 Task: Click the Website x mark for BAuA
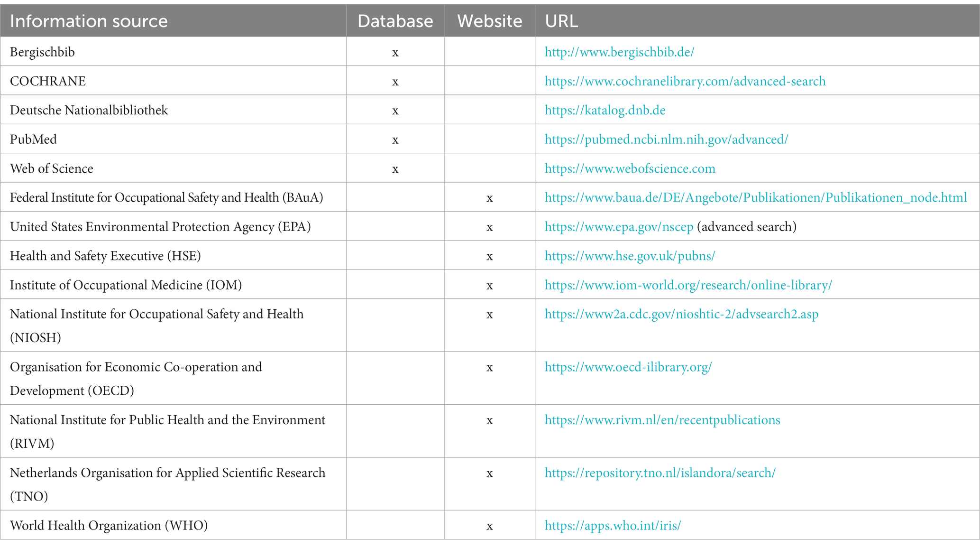(x=489, y=198)
